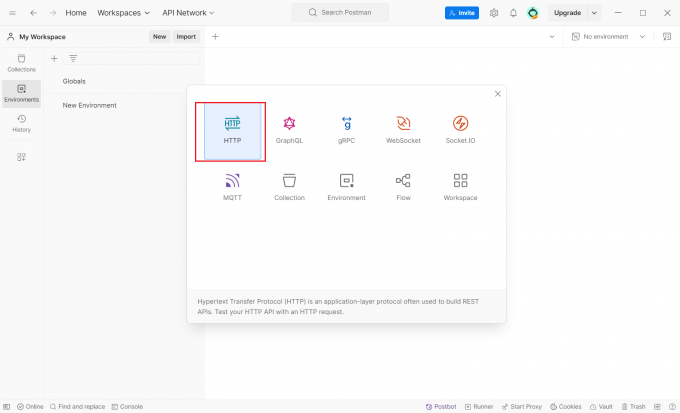Screen dimensions: 680x413
Task: Select the Workspace tile
Action: pos(460,188)
